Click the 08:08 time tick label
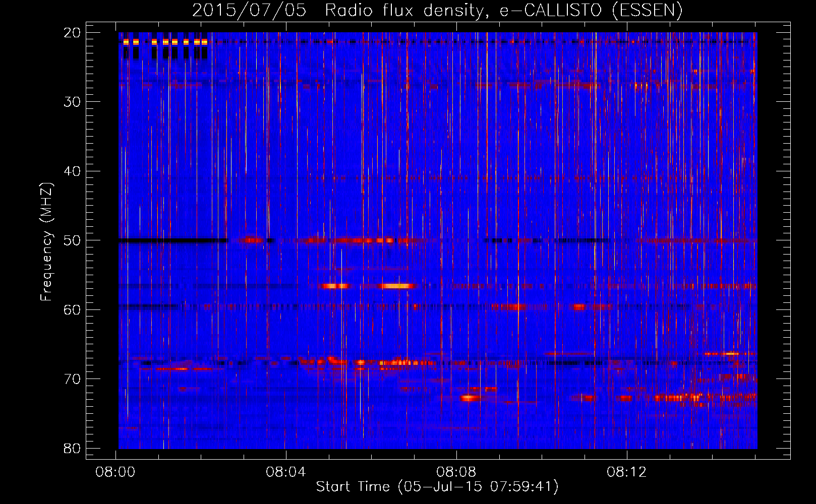816x504 pixels. coord(456,472)
